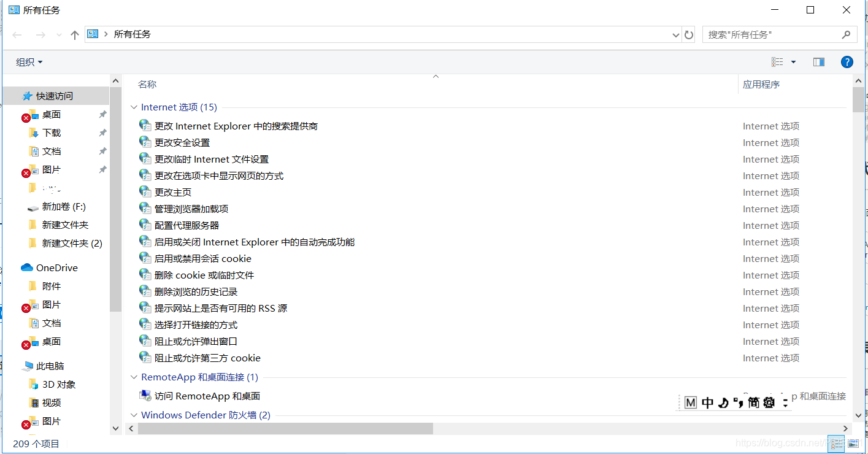Open OneDrive in the navigation pane
This screenshot has height=454, width=868.
56,268
